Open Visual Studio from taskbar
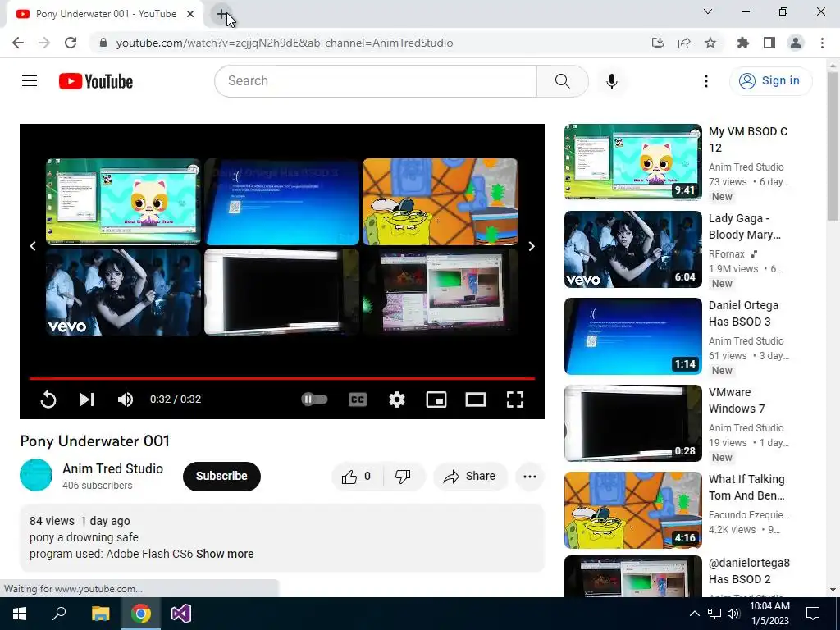 pyautogui.click(x=181, y=614)
